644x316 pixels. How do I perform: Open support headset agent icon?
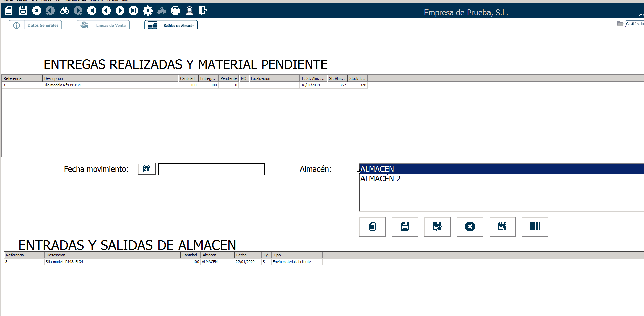coord(189,11)
